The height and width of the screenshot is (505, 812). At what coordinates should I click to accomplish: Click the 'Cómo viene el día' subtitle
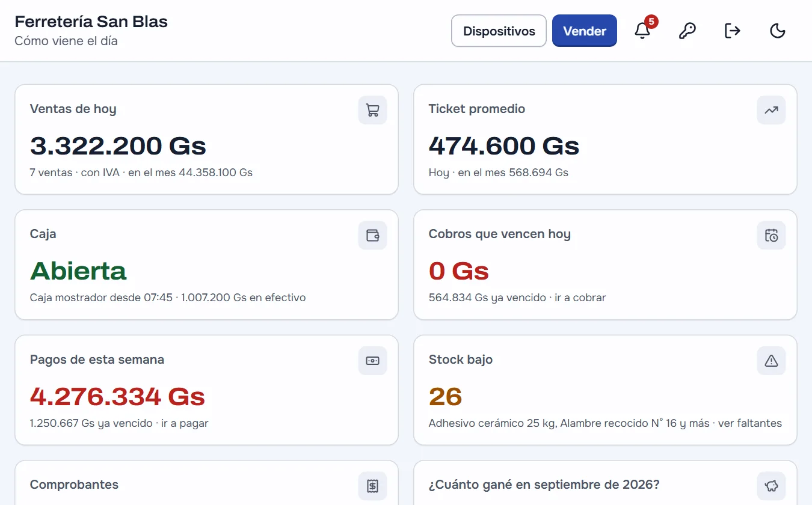pos(66,41)
